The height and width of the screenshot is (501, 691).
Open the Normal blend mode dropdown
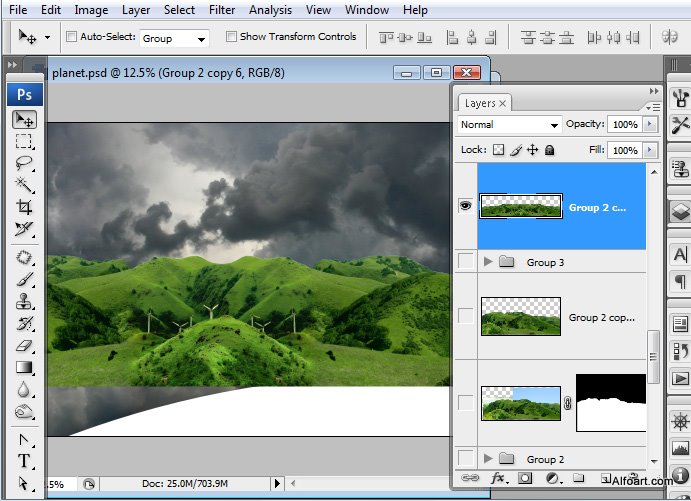509,125
